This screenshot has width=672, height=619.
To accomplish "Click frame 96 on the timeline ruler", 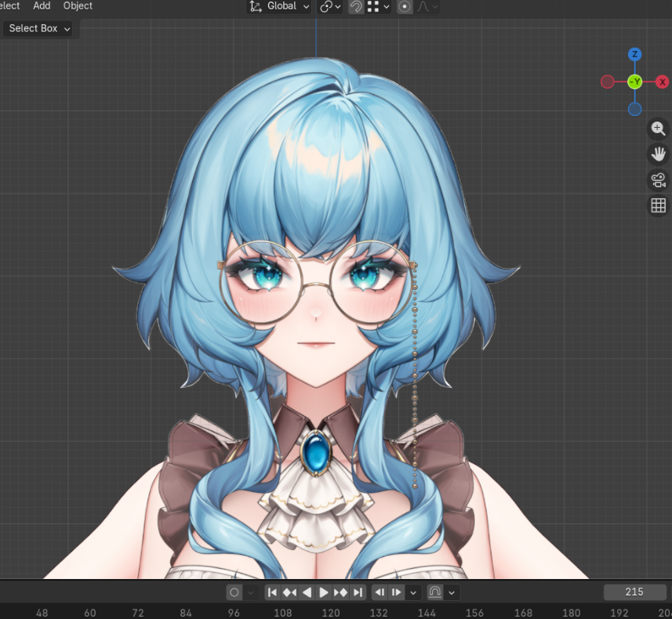I will [234, 613].
